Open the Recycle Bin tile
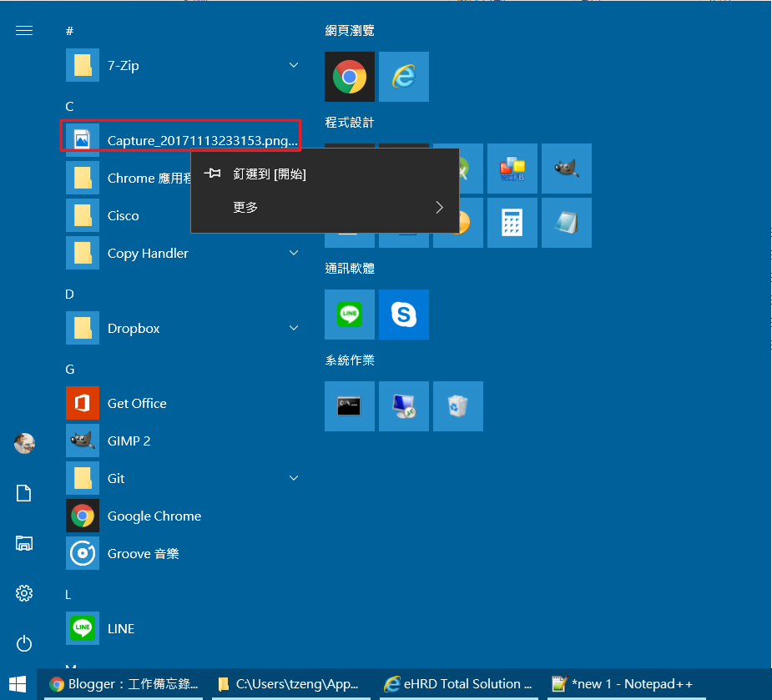Image resolution: width=772 pixels, height=700 pixels. (x=457, y=406)
